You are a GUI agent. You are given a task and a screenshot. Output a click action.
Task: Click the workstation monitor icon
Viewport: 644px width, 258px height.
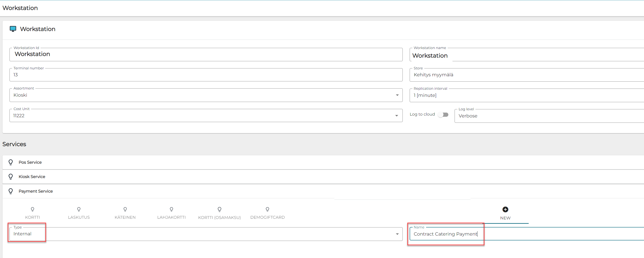(x=13, y=29)
